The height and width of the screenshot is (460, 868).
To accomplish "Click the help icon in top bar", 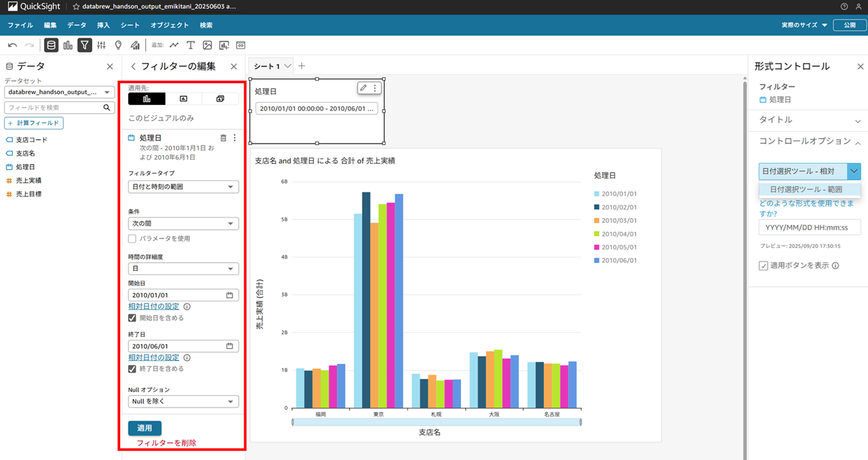I will click(x=844, y=6).
